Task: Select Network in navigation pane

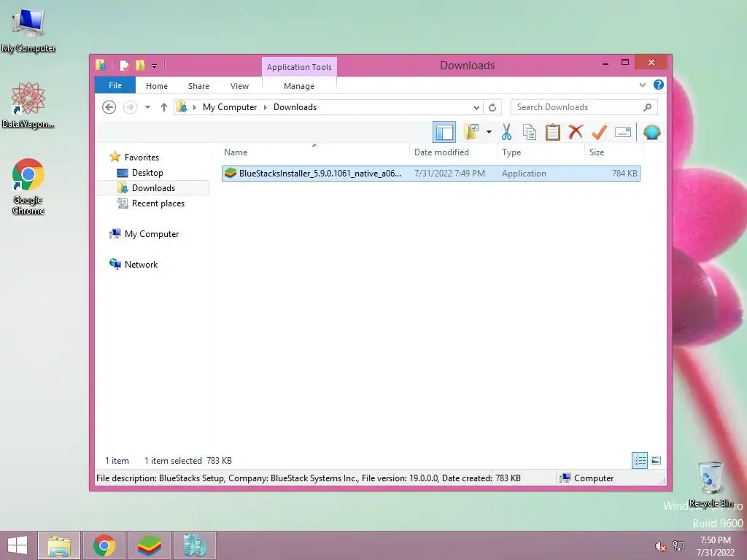Action: (141, 264)
